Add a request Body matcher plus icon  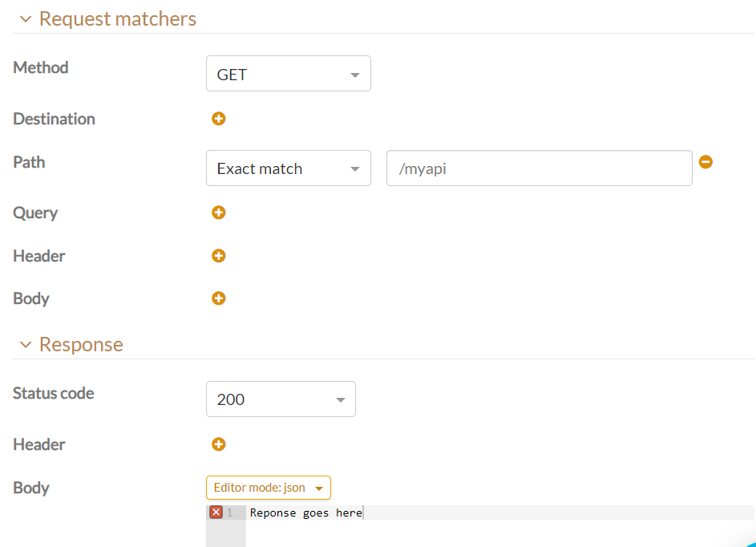click(x=219, y=298)
